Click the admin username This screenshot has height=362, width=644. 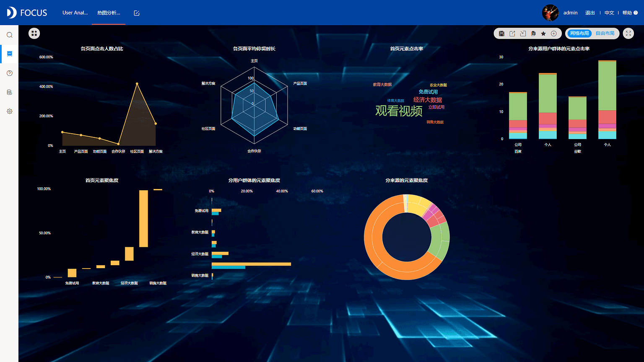(571, 13)
